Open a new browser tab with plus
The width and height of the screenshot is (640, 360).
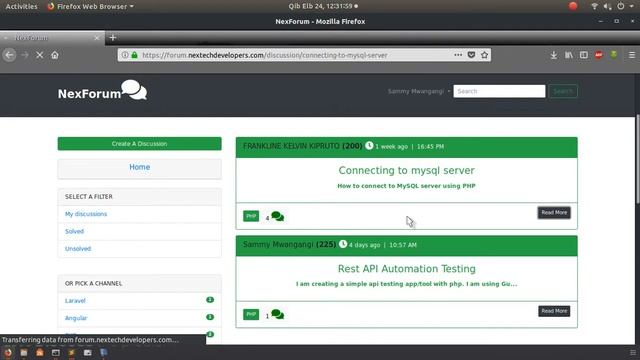[113, 38]
